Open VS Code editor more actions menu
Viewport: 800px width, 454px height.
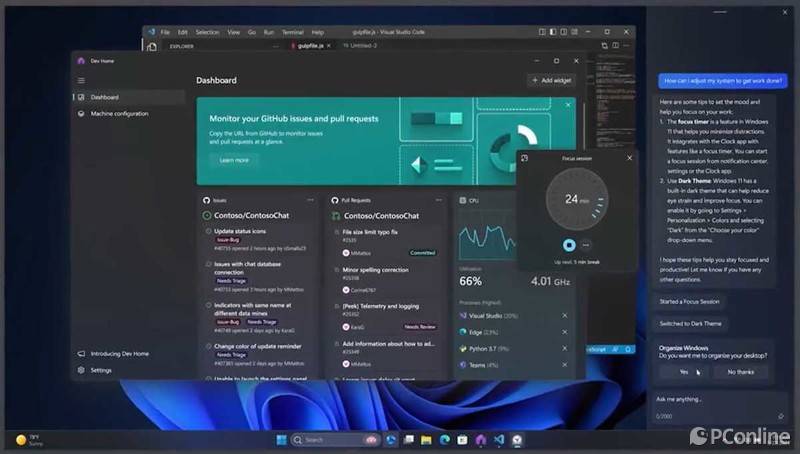click(627, 46)
